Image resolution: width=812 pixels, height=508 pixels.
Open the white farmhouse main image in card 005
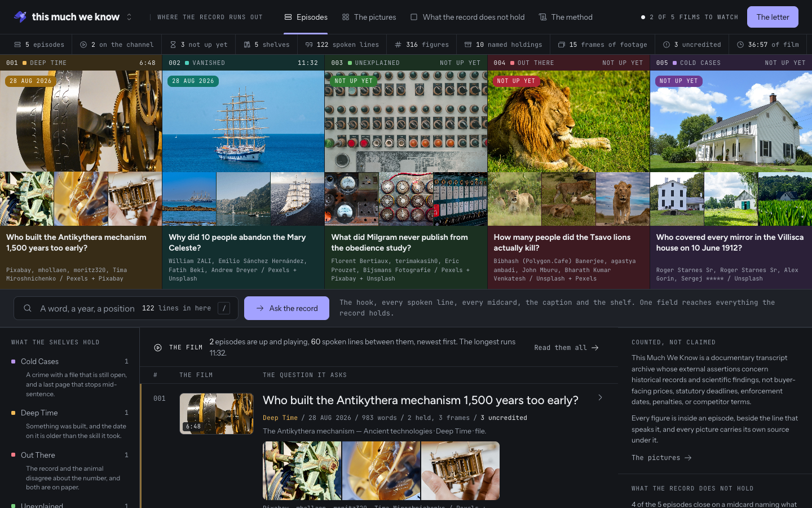[731, 121]
